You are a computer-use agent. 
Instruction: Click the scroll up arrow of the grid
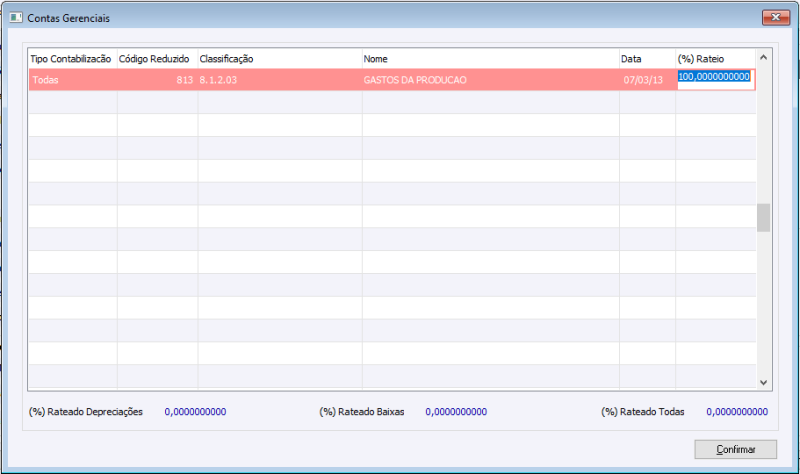tap(763, 58)
